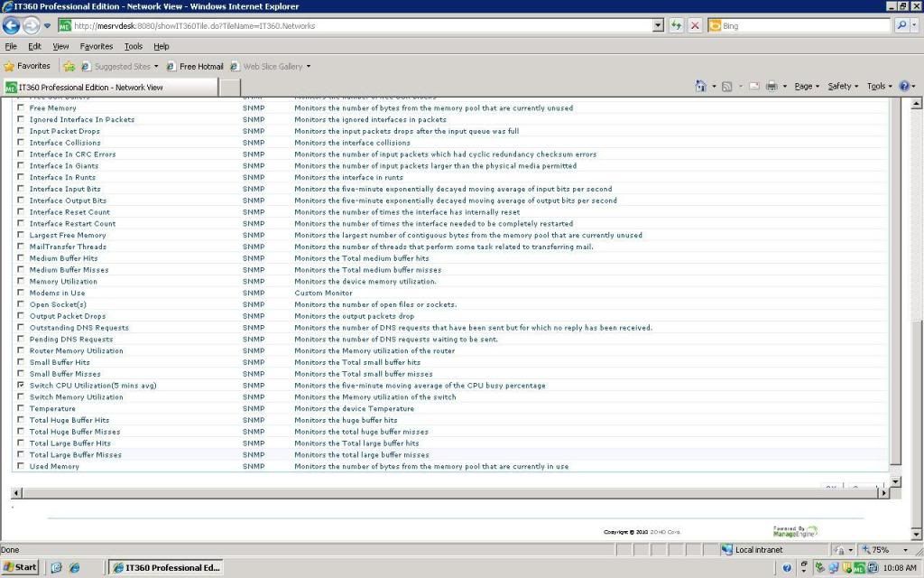Open the Help menu

[162, 46]
